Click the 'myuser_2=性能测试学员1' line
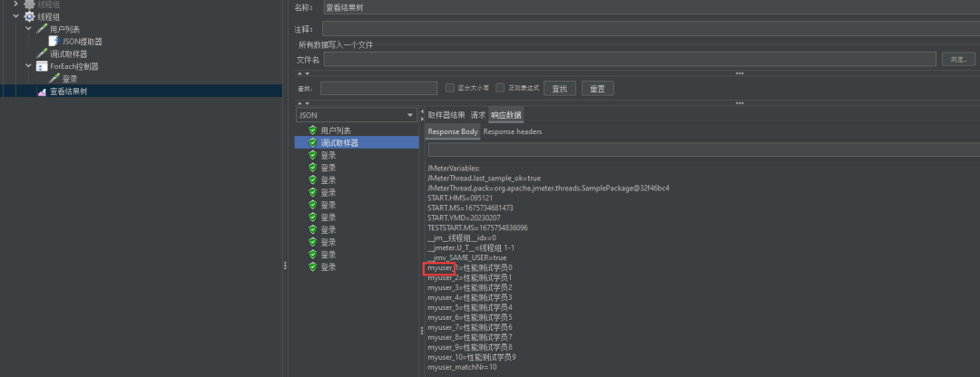The height and width of the screenshot is (377, 980). point(470,277)
